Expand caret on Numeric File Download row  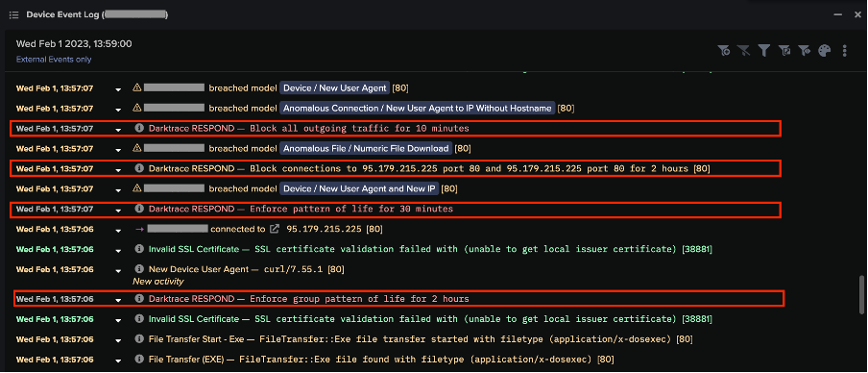118,149
